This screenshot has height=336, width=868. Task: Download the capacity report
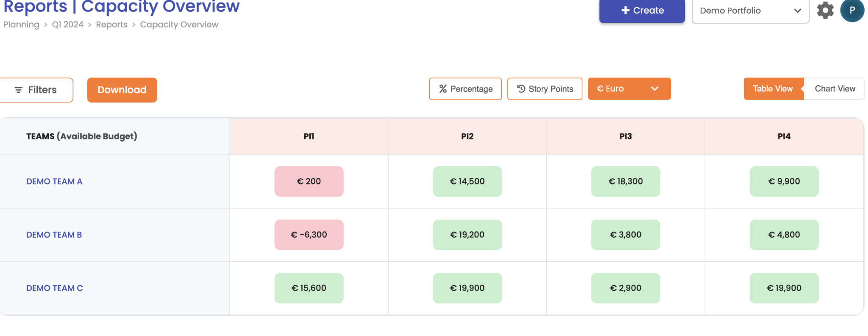coord(122,90)
